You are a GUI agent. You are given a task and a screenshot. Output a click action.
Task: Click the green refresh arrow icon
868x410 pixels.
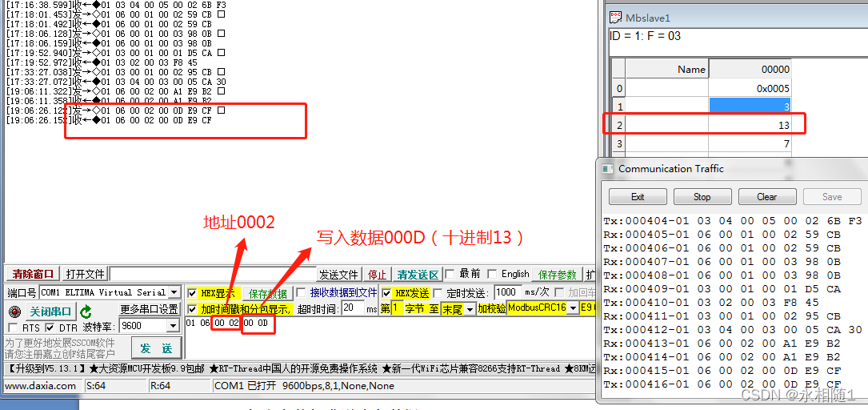(x=86, y=312)
